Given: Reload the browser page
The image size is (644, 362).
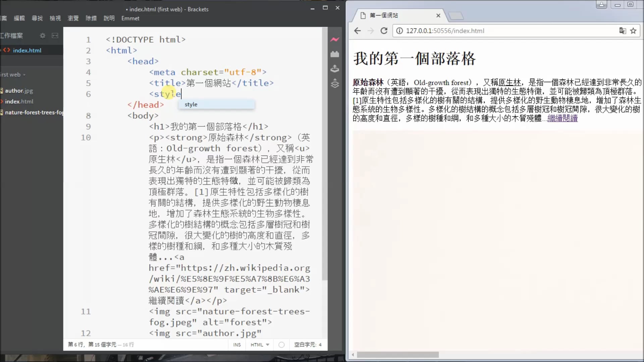Looking at the screenshot, I should 384,31.
